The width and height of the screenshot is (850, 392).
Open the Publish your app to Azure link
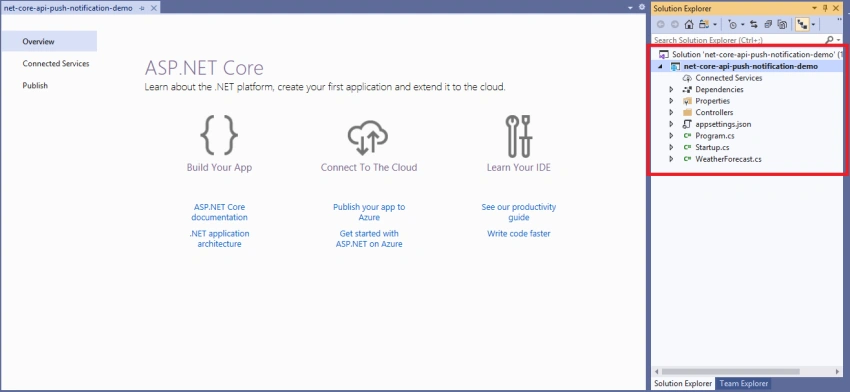coord(369,212)
